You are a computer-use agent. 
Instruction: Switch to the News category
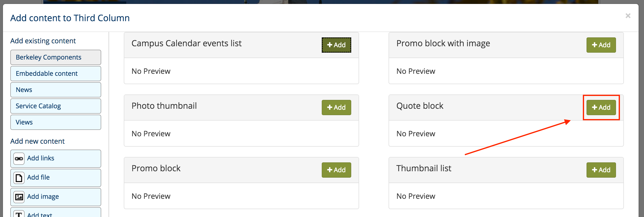point(56,90)
